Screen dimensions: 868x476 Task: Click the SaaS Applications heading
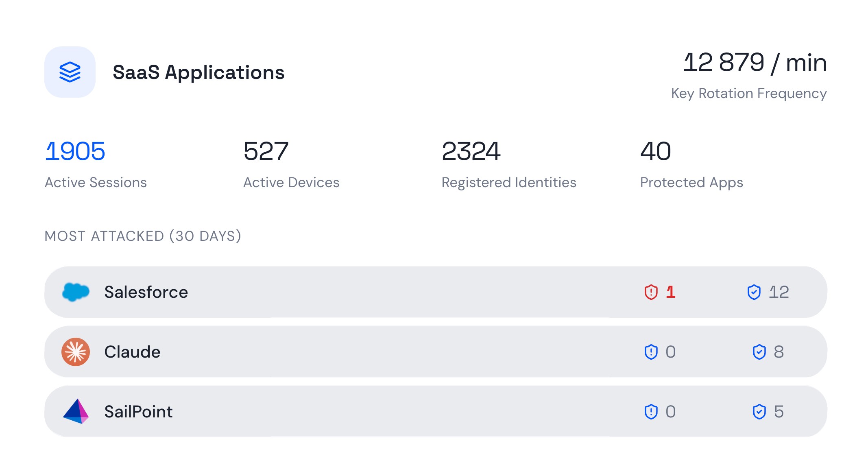tap(198, 72)
